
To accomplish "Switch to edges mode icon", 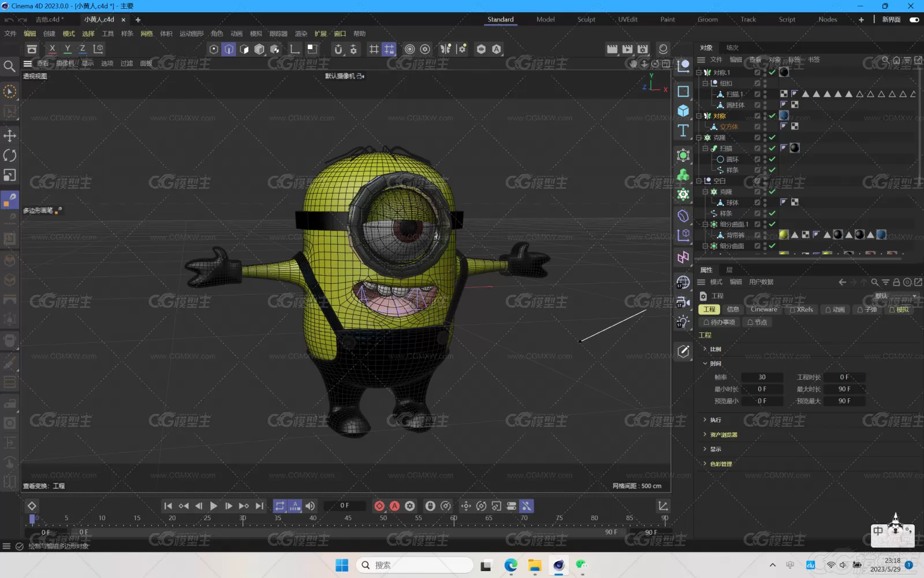I will [229, 49].
